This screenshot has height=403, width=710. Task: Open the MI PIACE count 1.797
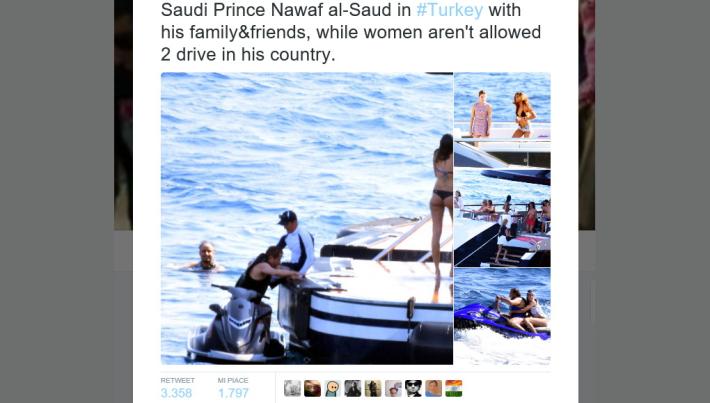pyautogui.click(x=233, y=393)
